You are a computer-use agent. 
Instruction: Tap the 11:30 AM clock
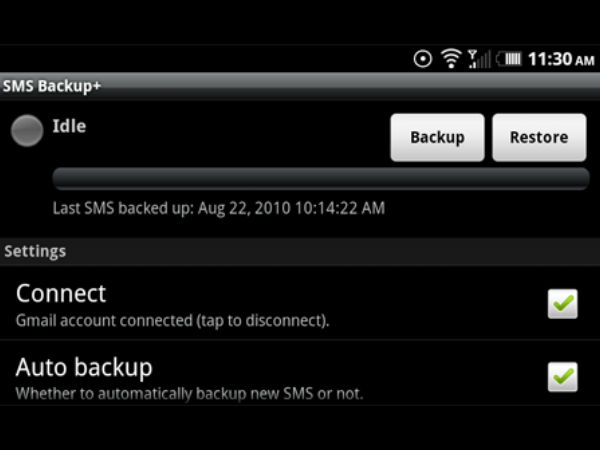(x=561, y=60)
